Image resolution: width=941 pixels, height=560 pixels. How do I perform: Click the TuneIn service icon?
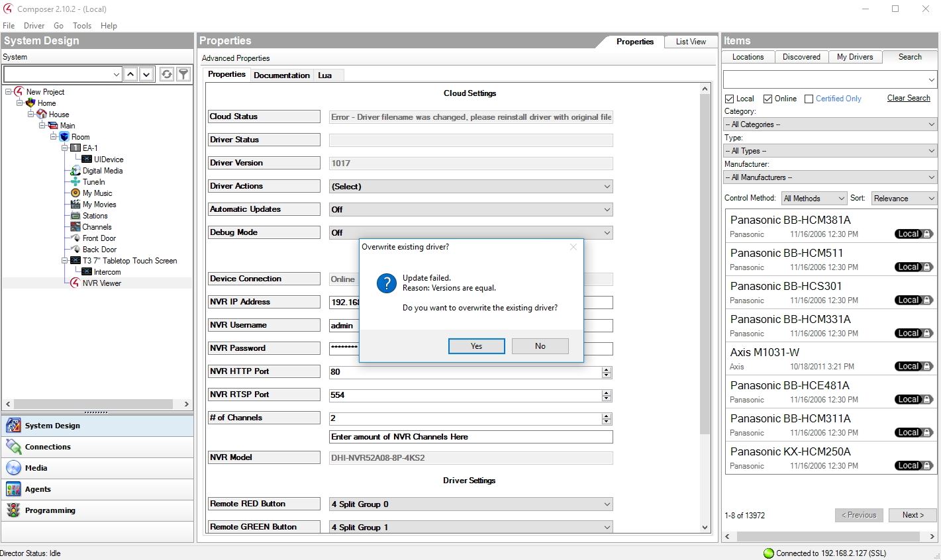click(x=75, y=181)
